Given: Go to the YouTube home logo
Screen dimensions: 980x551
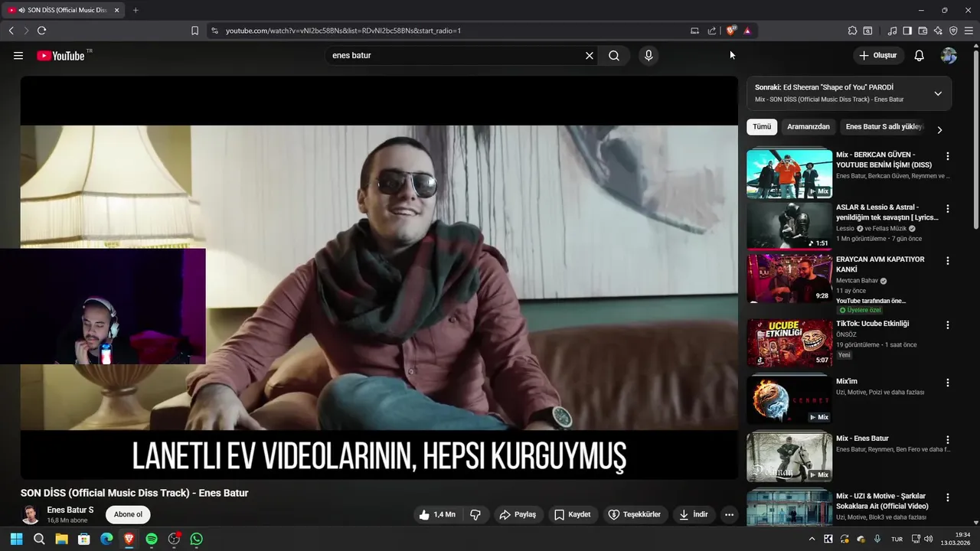Looking at the screenshot, I should point(60,56).
